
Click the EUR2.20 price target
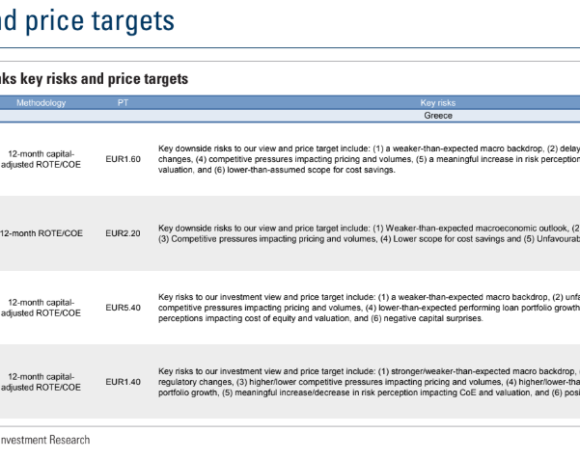coord(123,233)
